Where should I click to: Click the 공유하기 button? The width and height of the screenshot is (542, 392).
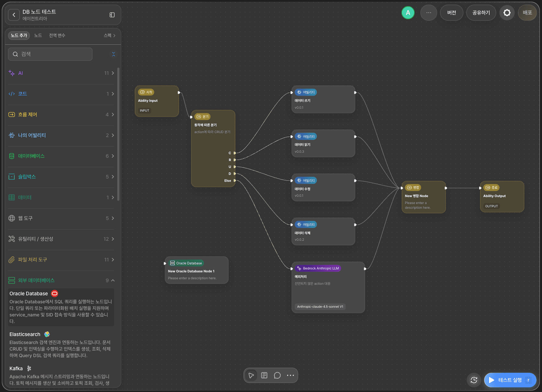click(x=481, y=13)
